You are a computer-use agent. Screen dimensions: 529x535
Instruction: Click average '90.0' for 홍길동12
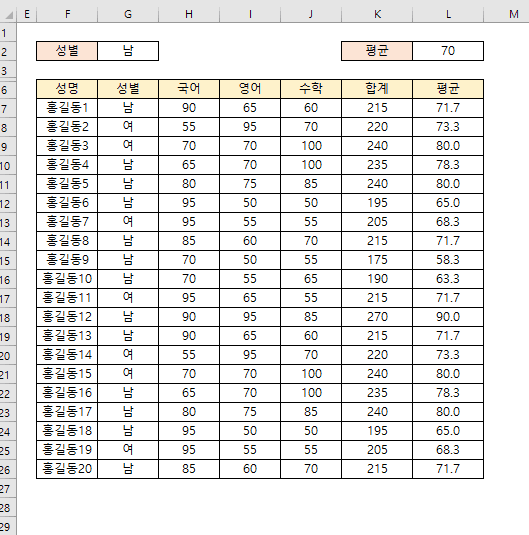(448, 317)
